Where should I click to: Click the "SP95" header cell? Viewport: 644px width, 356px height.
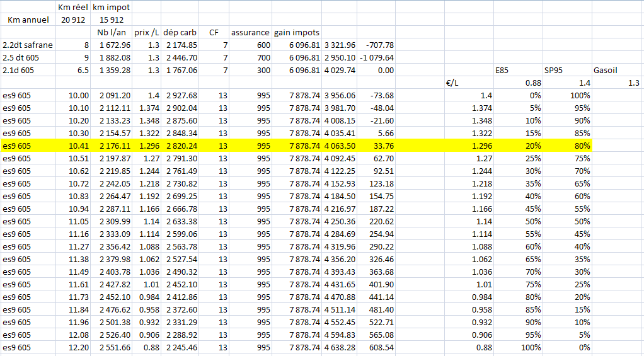coord(567,70)
